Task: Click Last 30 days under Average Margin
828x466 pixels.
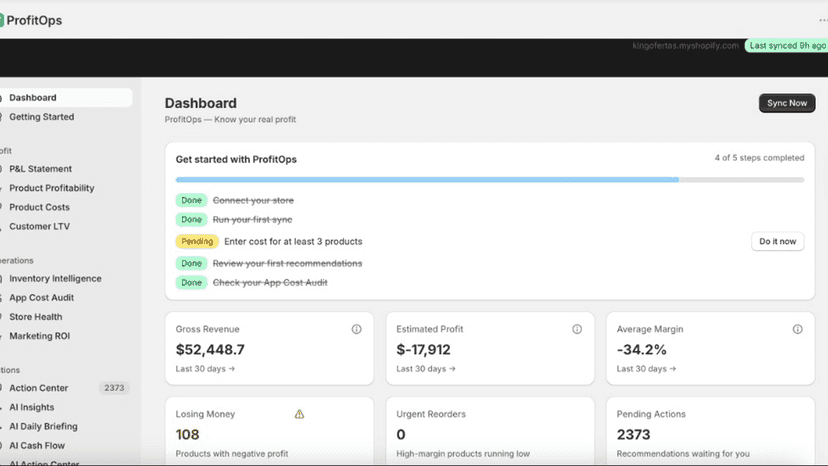Action: click(x=646, y=369)
